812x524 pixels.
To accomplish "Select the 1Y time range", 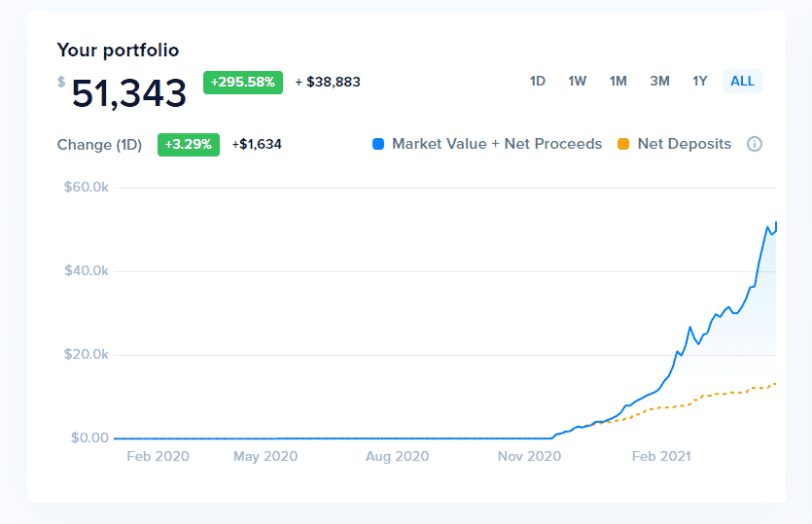I will 699,81.
